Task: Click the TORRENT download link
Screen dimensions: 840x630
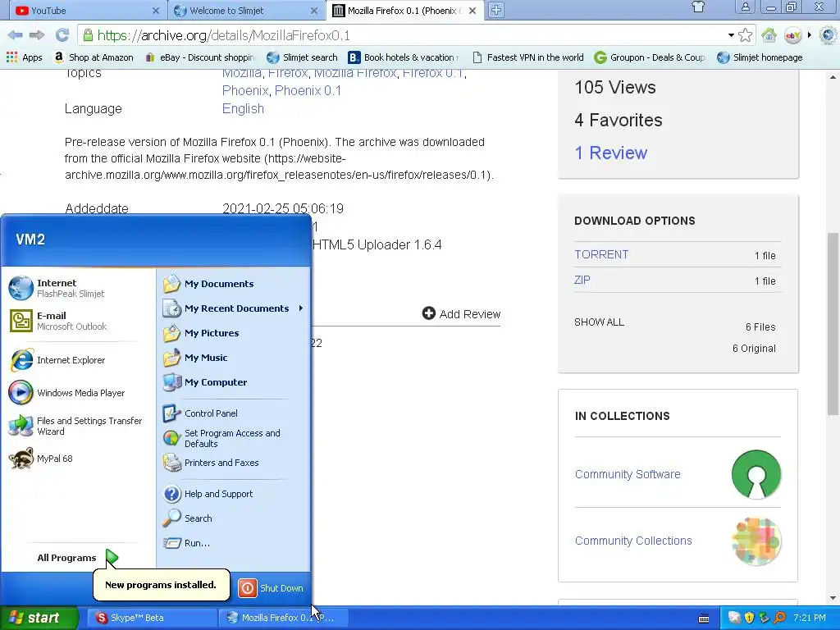Action: [601, 254]
